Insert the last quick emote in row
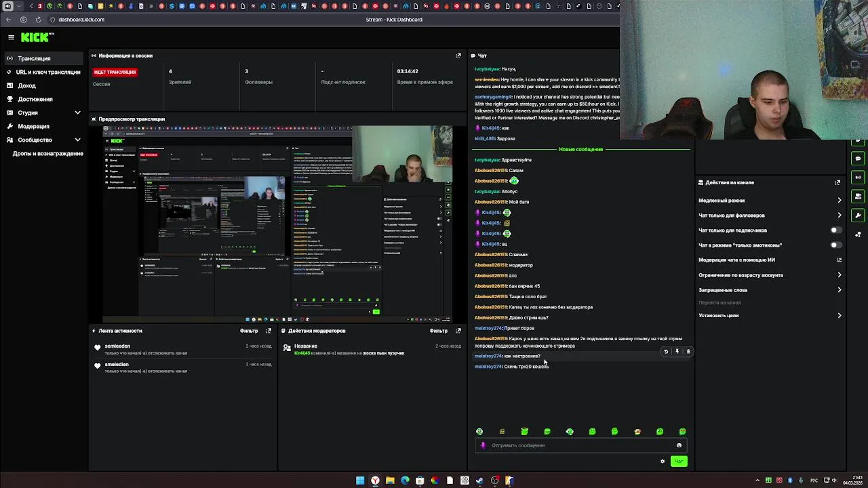 tap(682, 431)
